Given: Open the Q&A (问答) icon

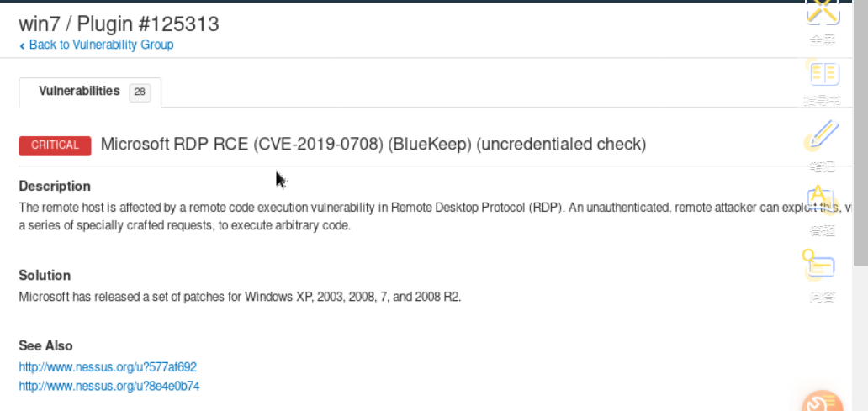Looking at the screenshot, I should tap(821, 266).
